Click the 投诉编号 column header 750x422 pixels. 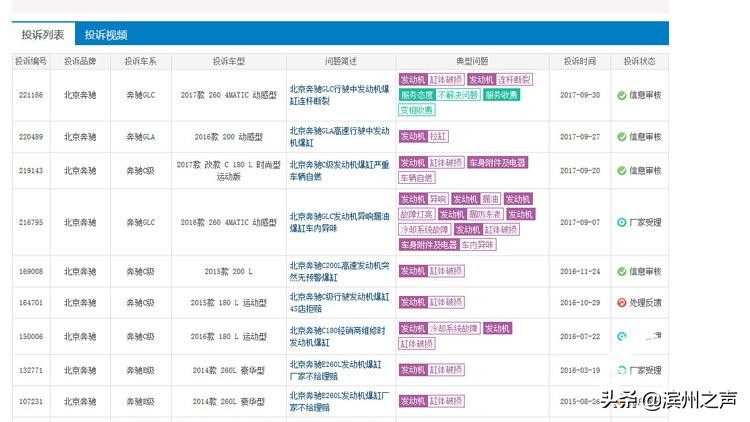click(31, 61)
